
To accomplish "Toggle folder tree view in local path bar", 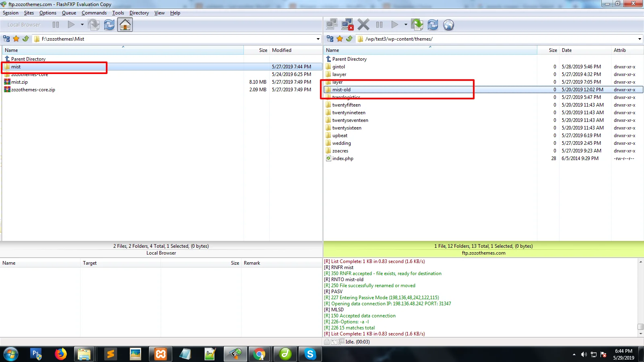I will point(6,39).
